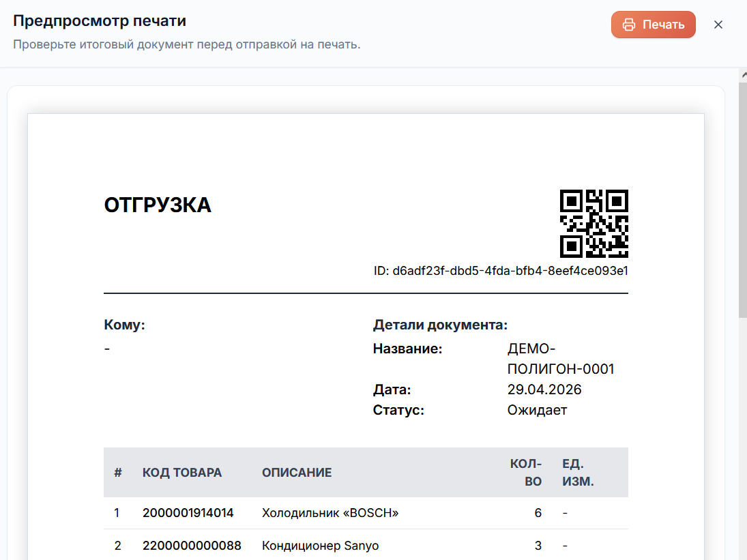Click the Холодильник «BOSCH» row description
Viewport: 747px width, 560px height.
point(330,513)
